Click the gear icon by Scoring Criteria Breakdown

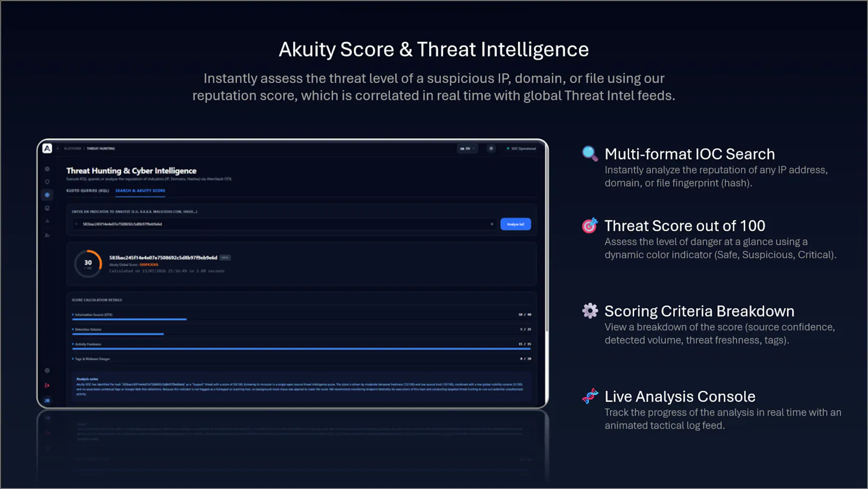click(x=590, y=310)
